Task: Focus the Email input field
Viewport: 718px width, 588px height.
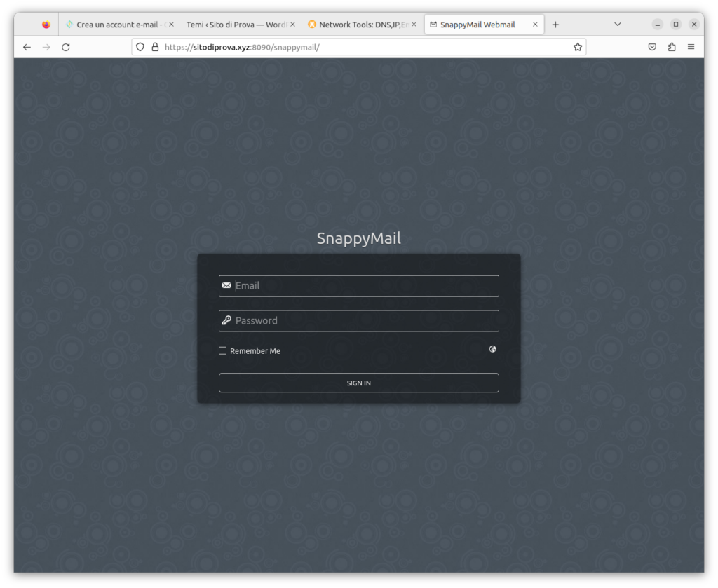Action: click(358, 286)
